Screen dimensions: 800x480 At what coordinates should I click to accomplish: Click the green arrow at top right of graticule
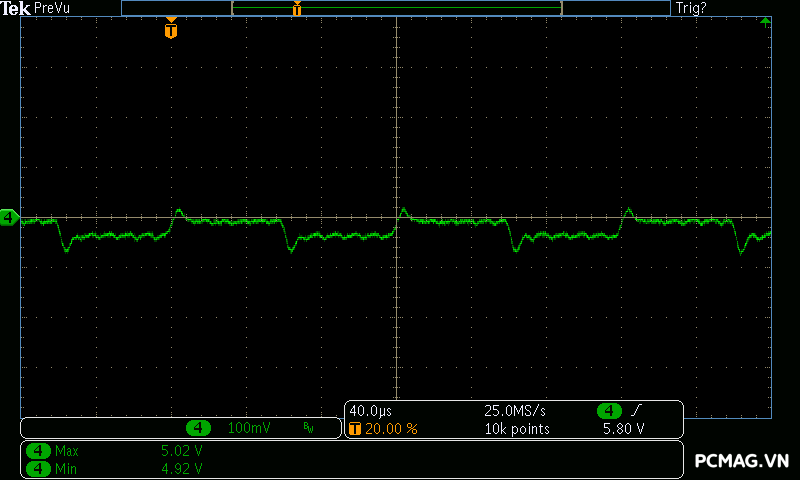[765, 21]
